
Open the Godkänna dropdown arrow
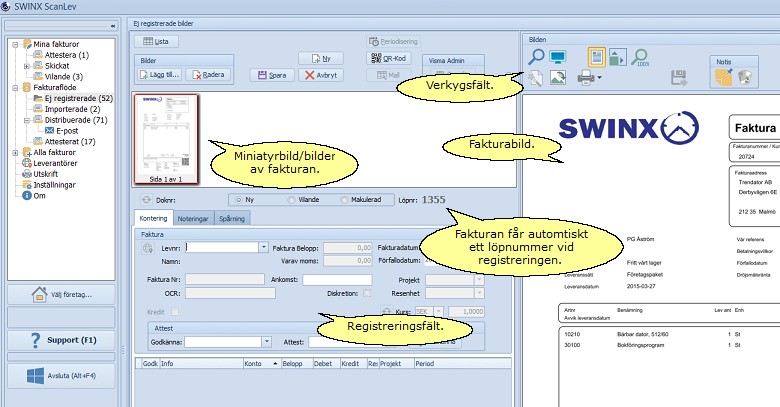click(267, 342)
